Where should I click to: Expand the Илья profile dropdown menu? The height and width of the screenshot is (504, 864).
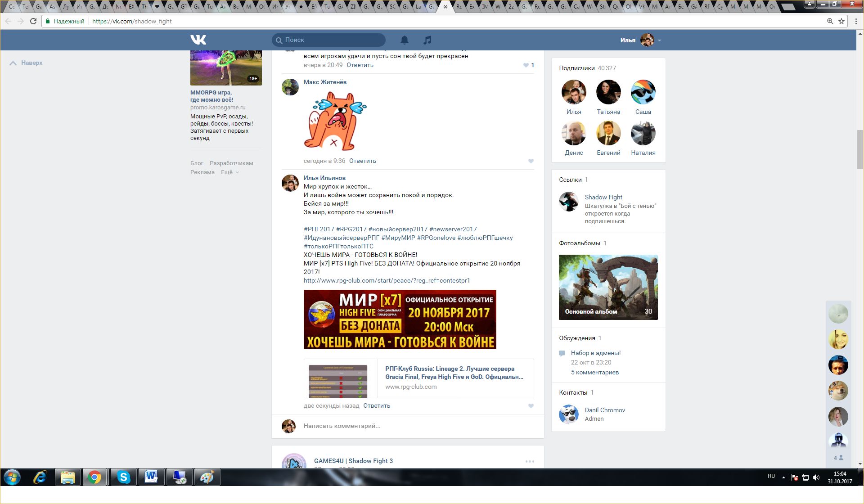tap(659, 40)
